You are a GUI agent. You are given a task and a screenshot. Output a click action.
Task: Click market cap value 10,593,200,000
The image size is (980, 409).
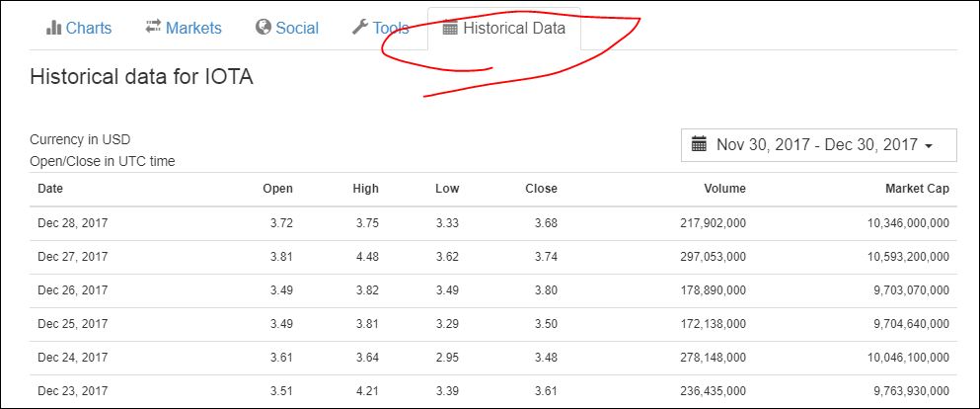tap(909, 257)
